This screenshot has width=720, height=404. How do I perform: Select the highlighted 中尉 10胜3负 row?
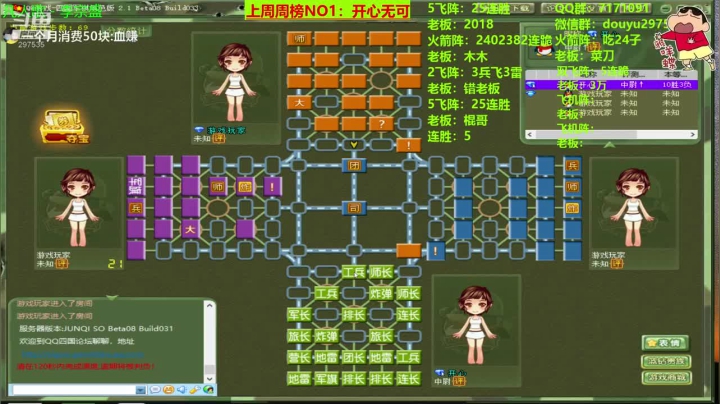611,84
